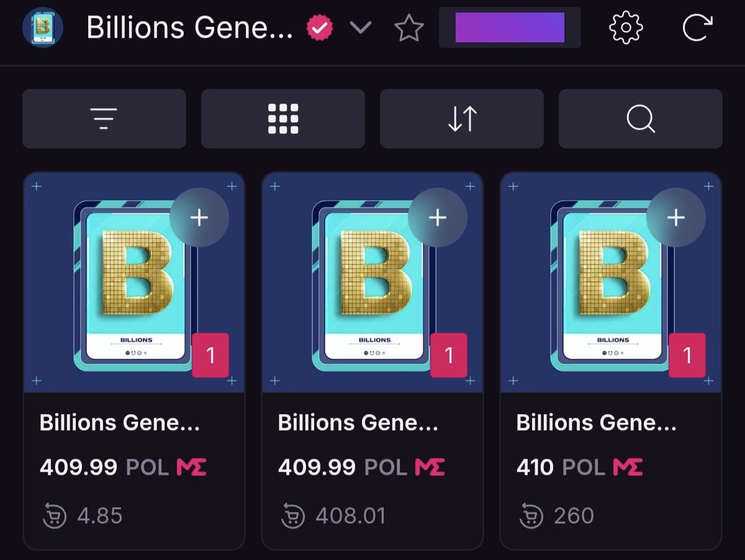Open the filter options button

point(104,119)
